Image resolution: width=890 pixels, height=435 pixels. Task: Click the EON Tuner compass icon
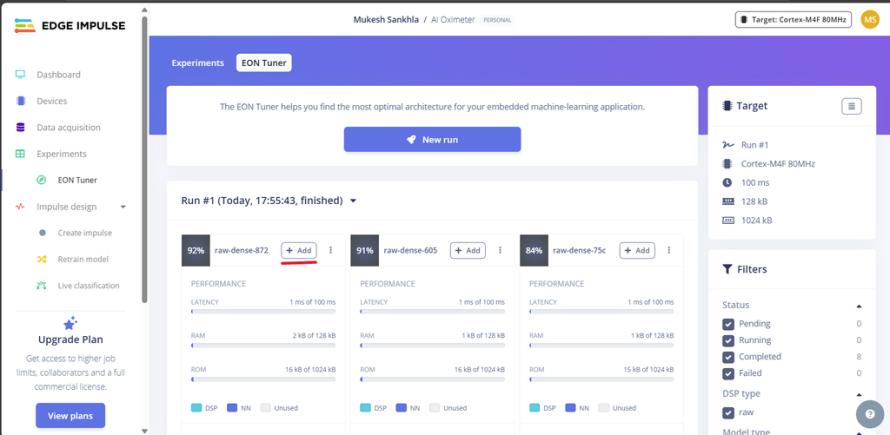pos(41,180)
